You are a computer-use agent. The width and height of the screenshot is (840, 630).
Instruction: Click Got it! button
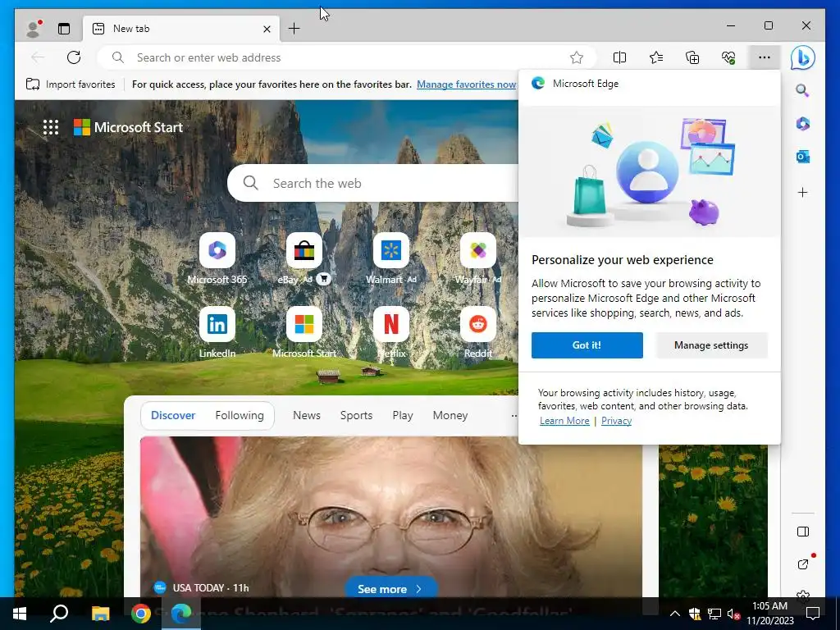[x=587, y=345]
